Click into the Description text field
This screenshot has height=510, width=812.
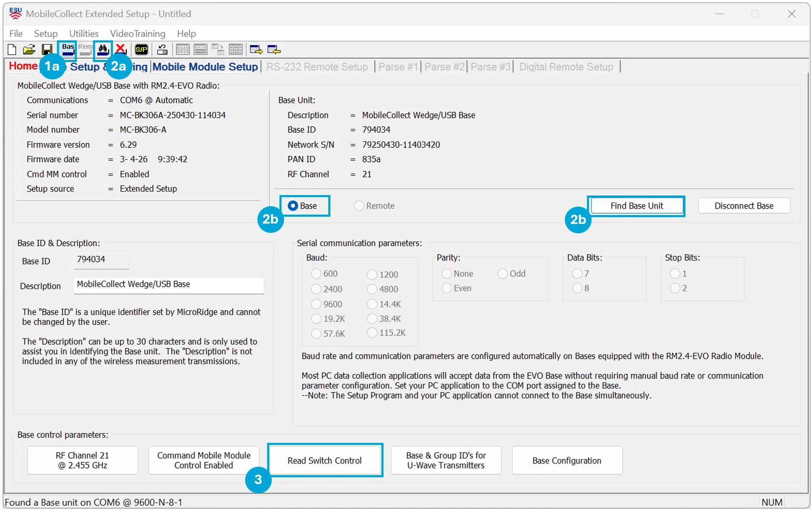point(169,285)
